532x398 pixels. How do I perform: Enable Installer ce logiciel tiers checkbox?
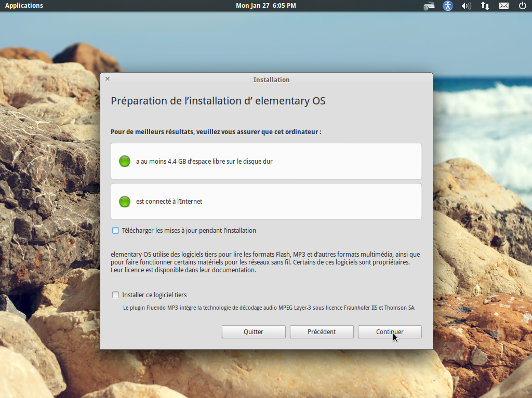[x=115, y=295]
